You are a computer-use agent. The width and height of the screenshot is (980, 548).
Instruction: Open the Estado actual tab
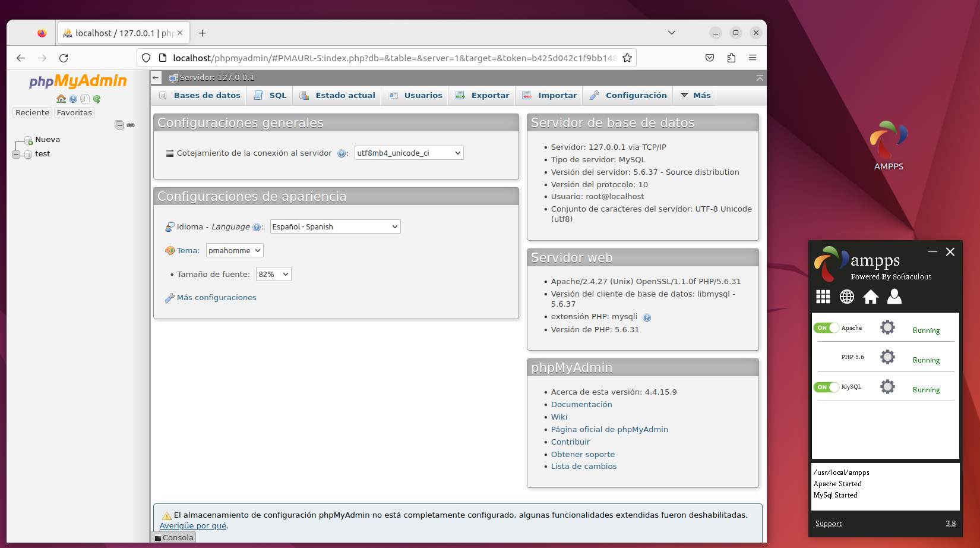337,95
